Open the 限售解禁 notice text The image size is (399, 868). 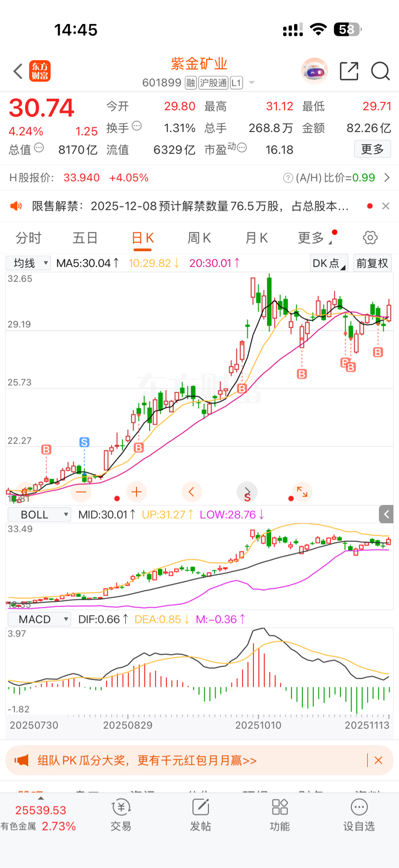tap(190, 206)
